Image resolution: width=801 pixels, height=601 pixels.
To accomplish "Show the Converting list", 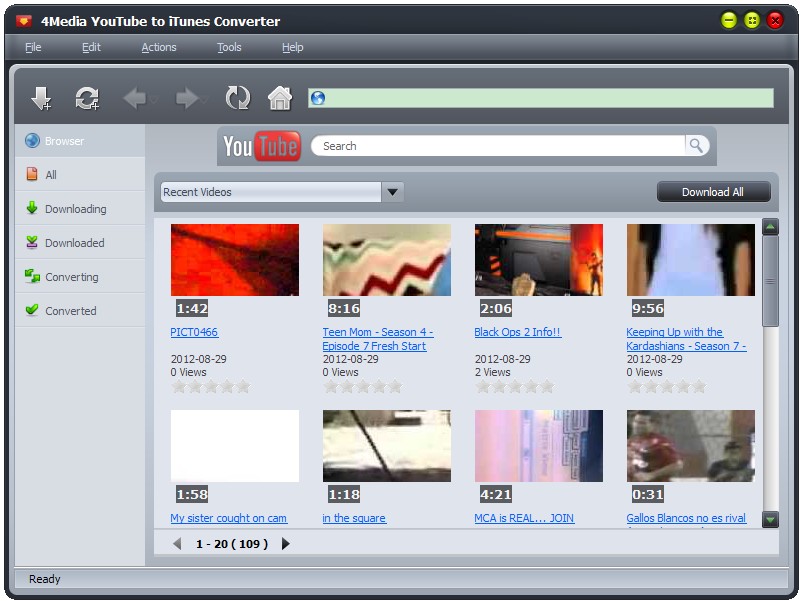I will 80,276.
